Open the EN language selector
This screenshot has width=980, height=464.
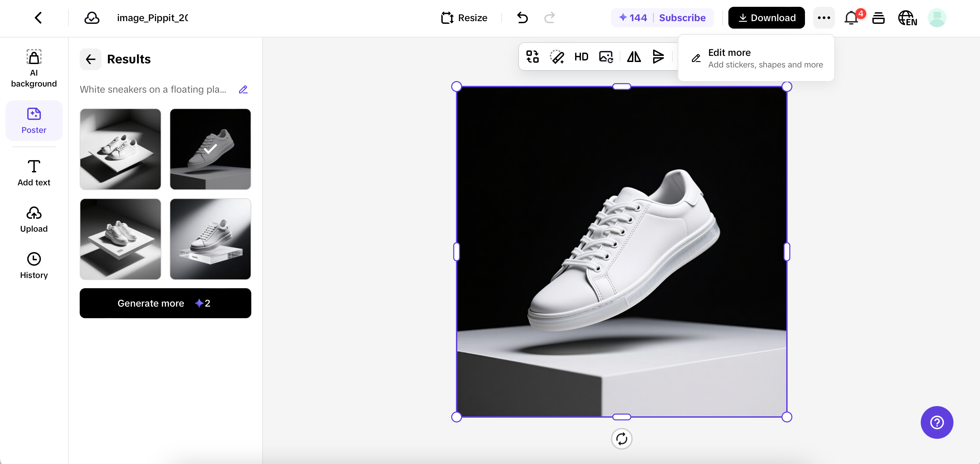point(907,17)
